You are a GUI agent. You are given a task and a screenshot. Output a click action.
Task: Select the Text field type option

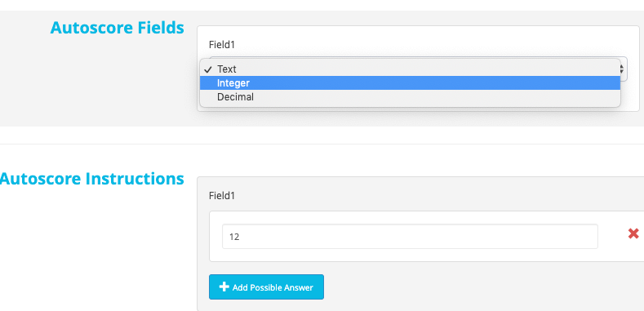click(410, 69)
